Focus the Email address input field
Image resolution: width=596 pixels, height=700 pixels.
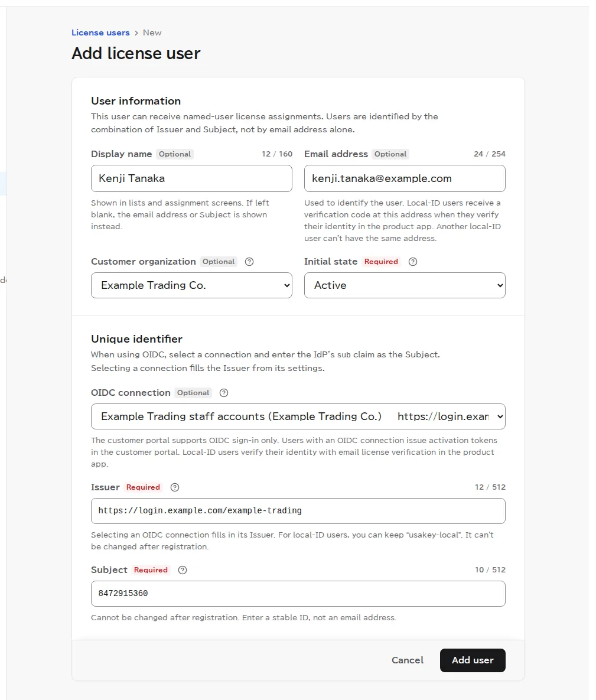click(405, 178)
